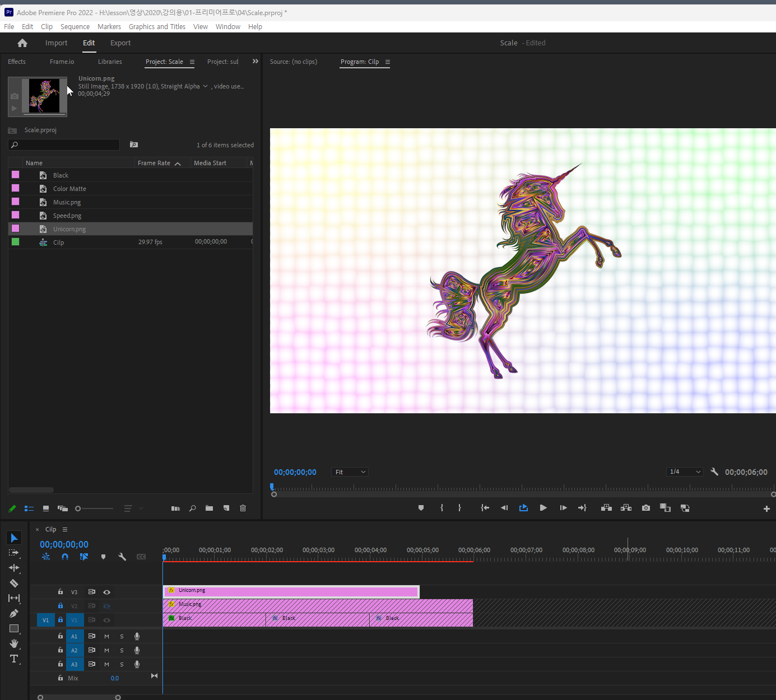776x700 pixels.
Task: Open the Fit zoom level dropdown
Action: [350, 472]
